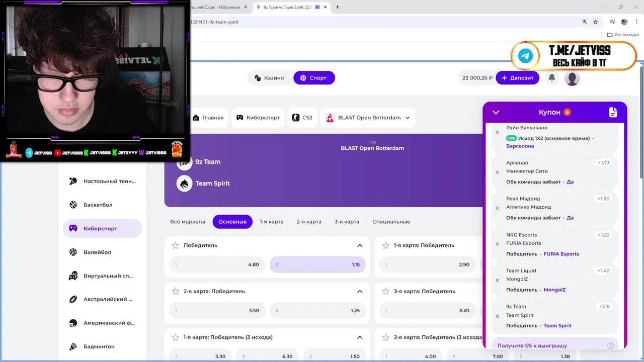Favorite 2-я карта: Победитель star
The height and width of the screenshot is (362, 644).
tap(175, 291)
